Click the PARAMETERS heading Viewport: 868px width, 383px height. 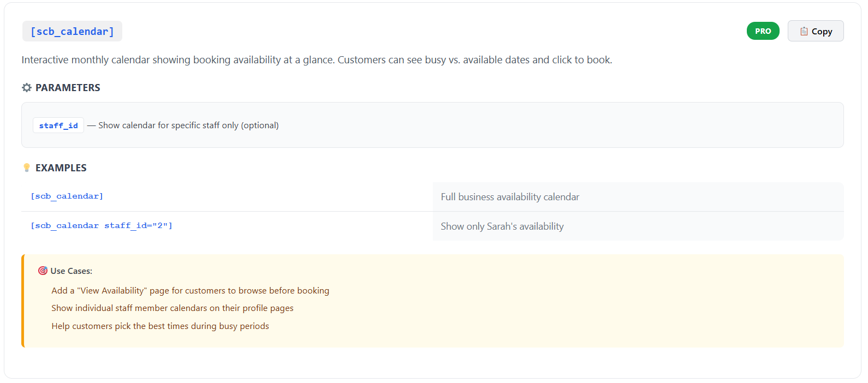(x=68, y=87)
